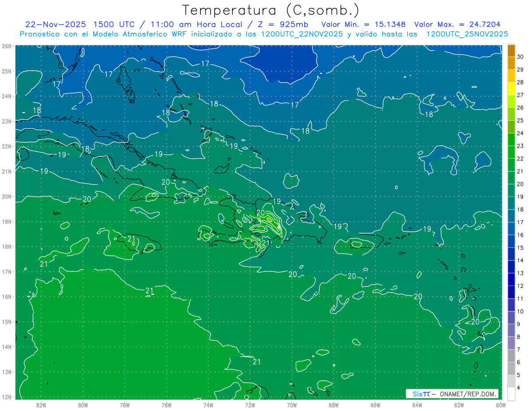Click the color scale label 30
The width and height of the screenshot is (532, 411).
coord(520,57)
